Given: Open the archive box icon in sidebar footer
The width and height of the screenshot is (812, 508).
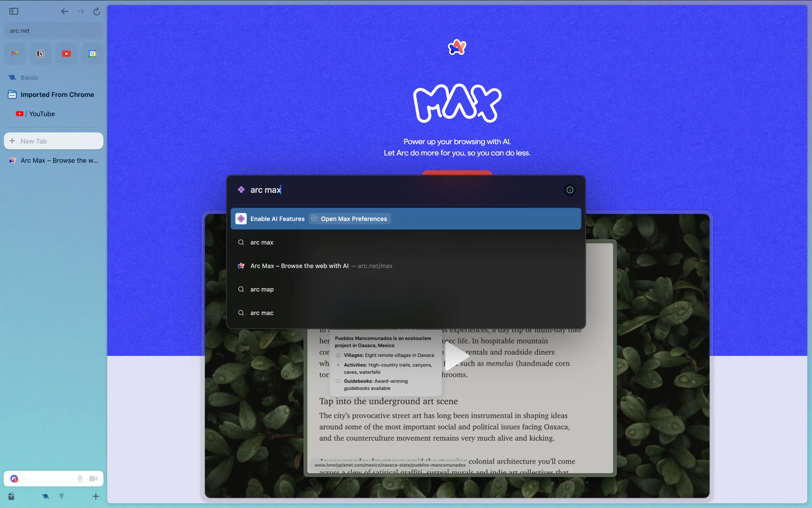Looking at the screenshot, I should coord(11,496).
